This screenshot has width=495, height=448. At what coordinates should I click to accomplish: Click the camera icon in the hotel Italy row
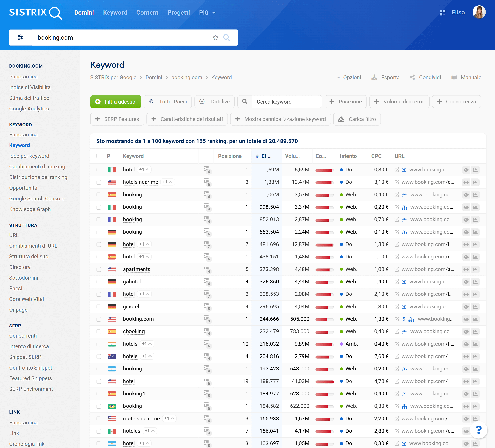pos(404,170)
